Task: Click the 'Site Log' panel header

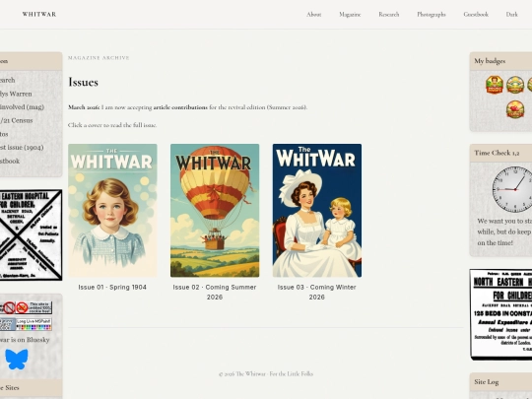Action: [501, 381]
